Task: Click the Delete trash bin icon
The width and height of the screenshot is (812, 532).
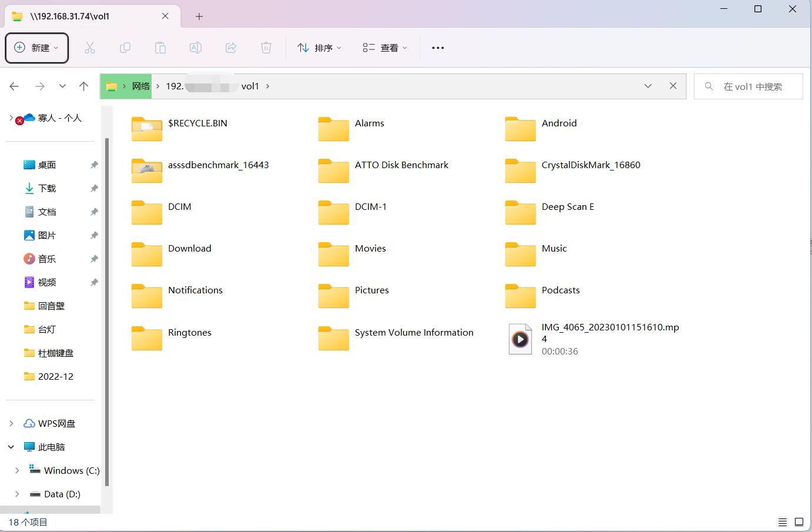Action: [266, 48]
